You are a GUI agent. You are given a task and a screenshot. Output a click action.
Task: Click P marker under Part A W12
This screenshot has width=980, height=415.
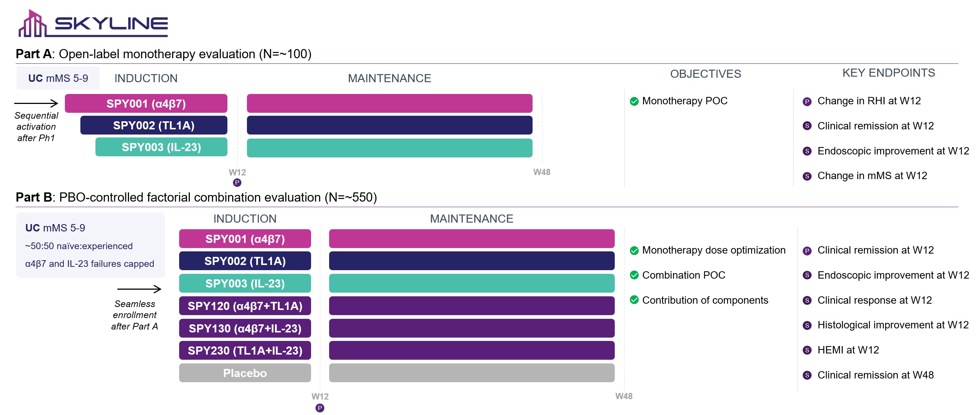pyautogui.click(x=237, y=182)
